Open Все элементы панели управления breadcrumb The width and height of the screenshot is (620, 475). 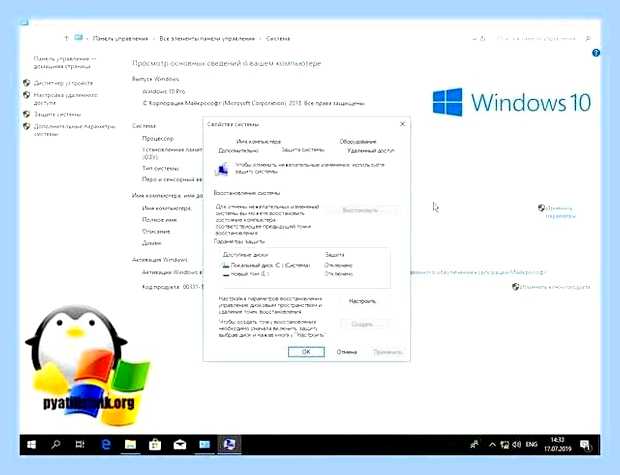[207, 39]
